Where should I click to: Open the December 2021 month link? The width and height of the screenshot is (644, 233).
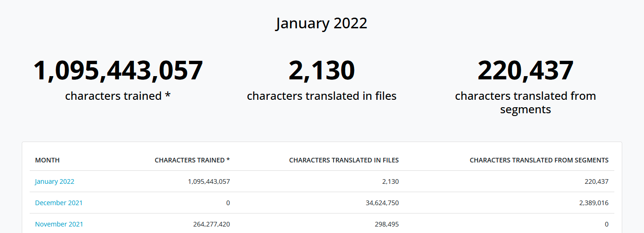click(59, 203)
